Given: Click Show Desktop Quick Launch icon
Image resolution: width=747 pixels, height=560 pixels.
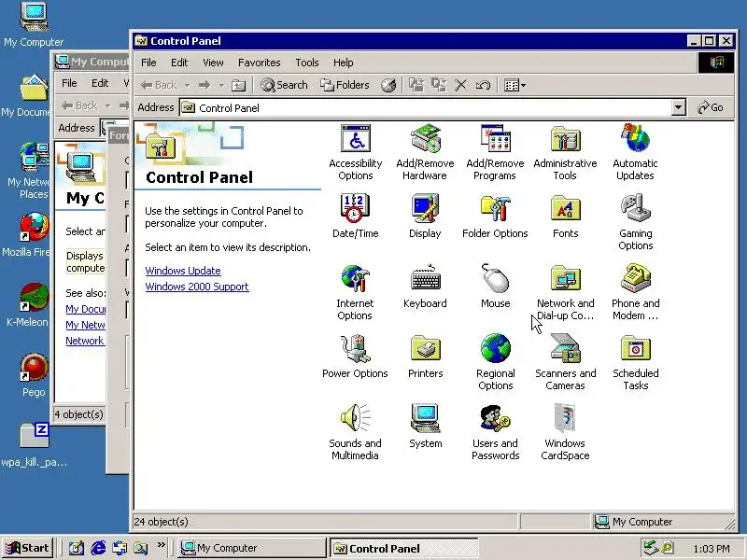Looking at the screenshot, I should click(77, 548).
